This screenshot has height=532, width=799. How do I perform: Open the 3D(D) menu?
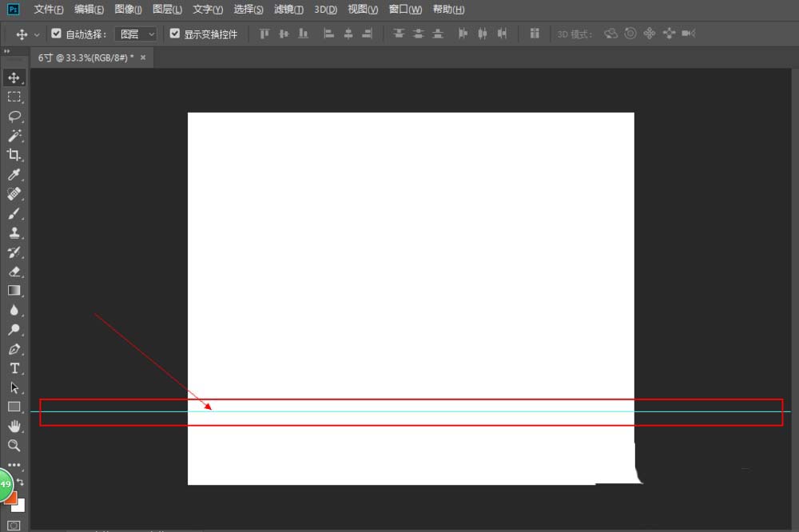point(326,9)
